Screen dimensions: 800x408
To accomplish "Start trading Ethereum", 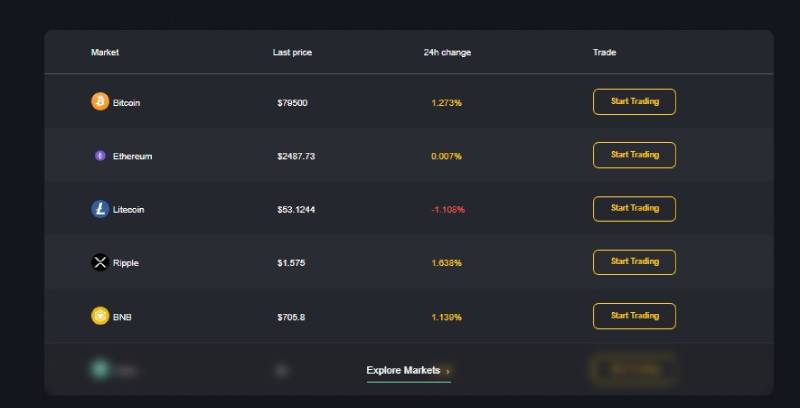I will pyautogui.click(x=634, y=155).
